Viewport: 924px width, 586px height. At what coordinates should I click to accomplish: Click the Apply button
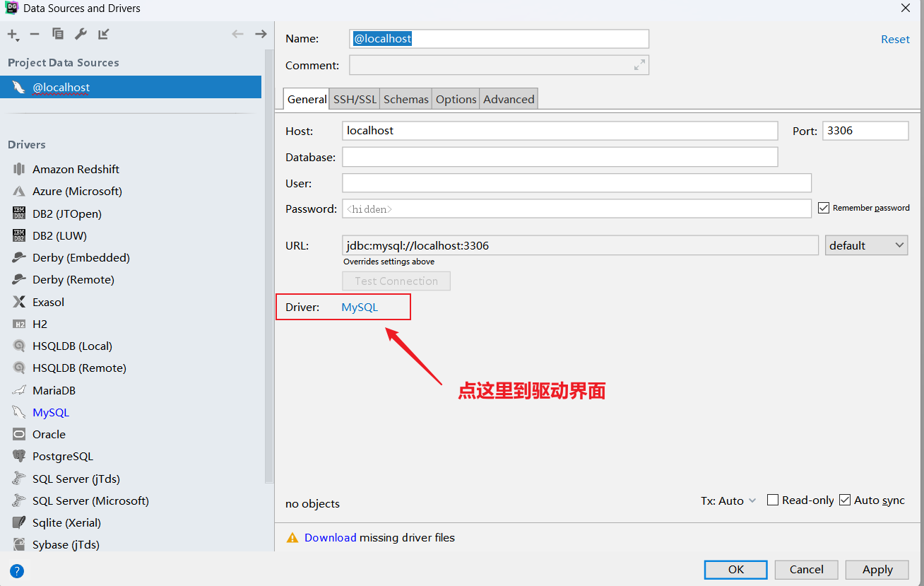point(878,570)
